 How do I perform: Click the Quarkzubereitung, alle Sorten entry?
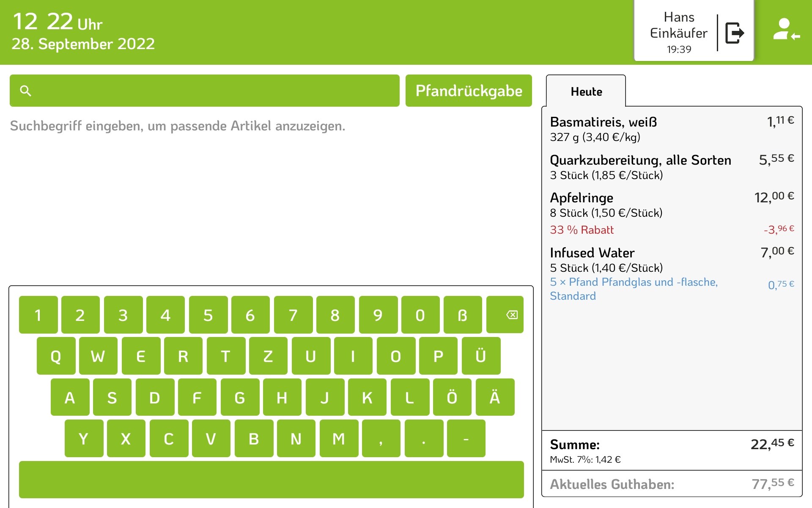coord(672,167)
